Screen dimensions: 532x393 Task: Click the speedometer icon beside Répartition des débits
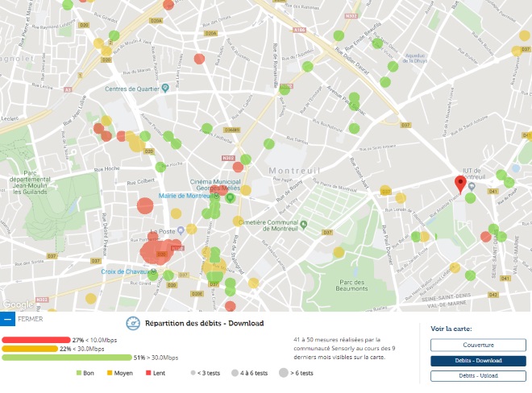(133, 323)
